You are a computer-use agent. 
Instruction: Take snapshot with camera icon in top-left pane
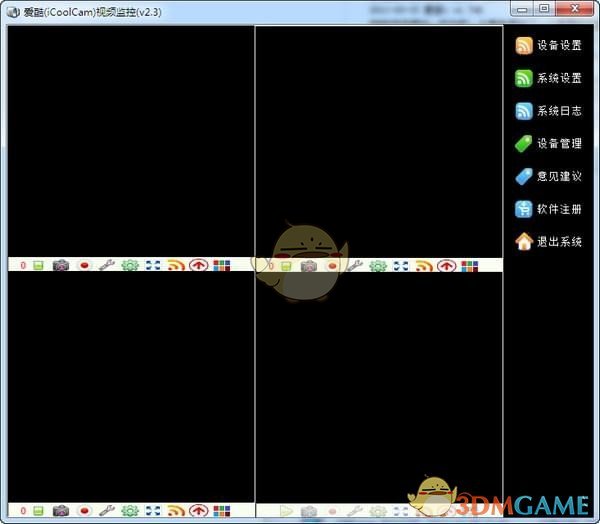pyautogui.click(x=61, y=265)
